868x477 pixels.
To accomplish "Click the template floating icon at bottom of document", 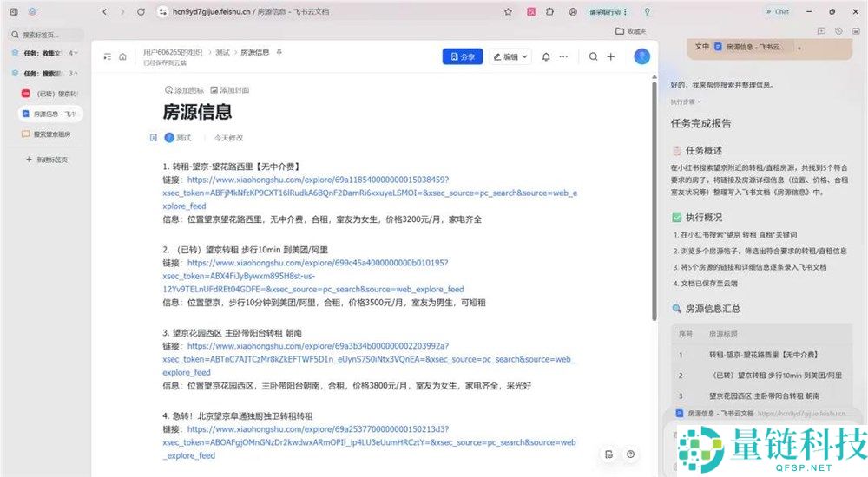I will [609, 454].
